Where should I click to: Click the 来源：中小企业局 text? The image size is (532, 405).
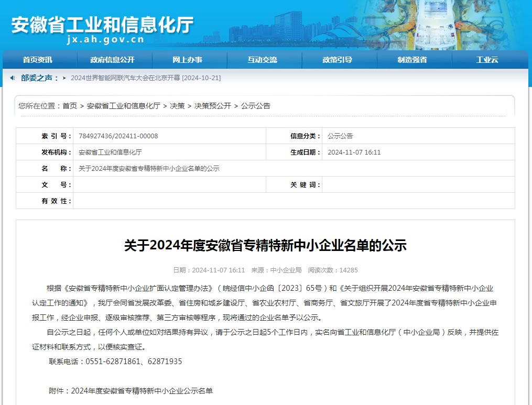[x=276, y=270]
